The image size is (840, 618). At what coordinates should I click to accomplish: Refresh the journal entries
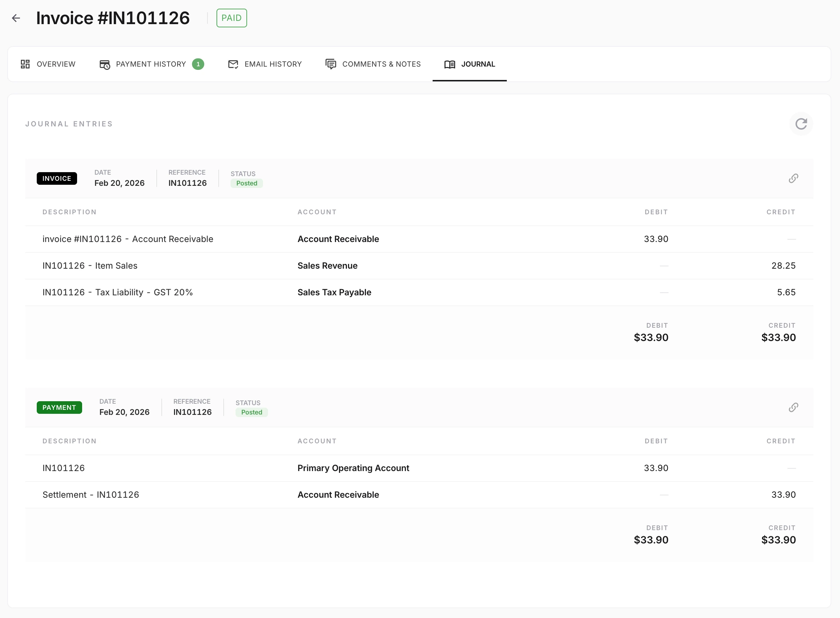click(801, 124)
